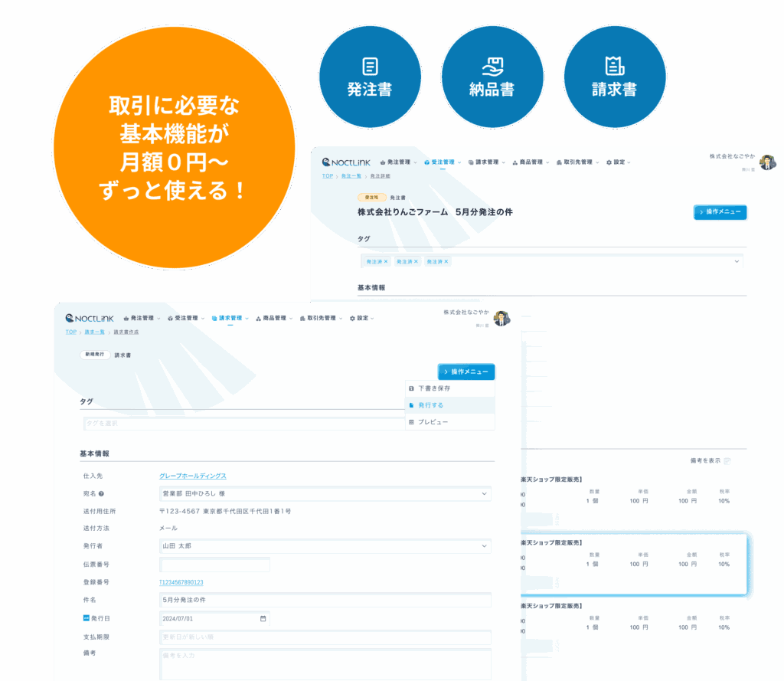The height and width of the screenshot is (681, 784).
Task: Choose プレビュー in the operation menu
Action: click(x=433, y=422)
